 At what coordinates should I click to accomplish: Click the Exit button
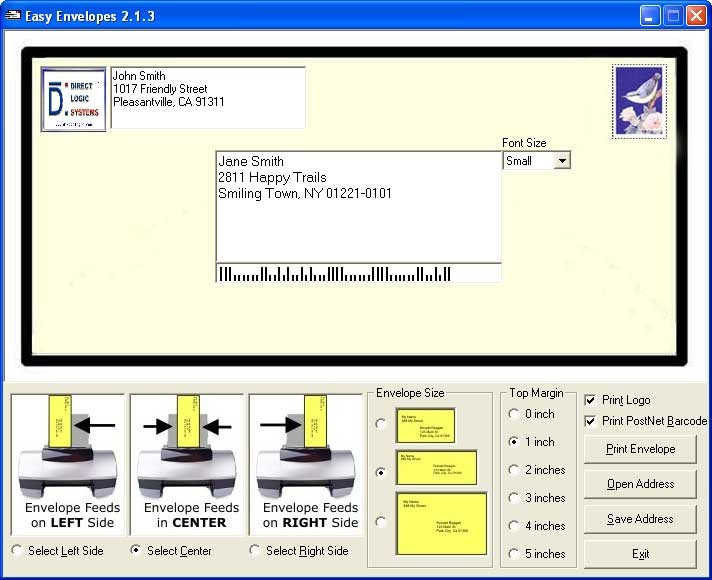pos(640,554)
